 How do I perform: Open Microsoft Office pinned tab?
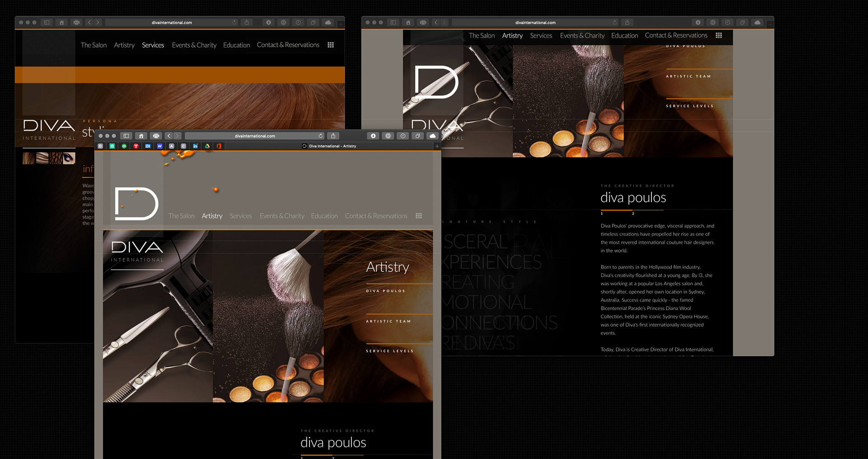pyautogui.click(x=219, y=146)
